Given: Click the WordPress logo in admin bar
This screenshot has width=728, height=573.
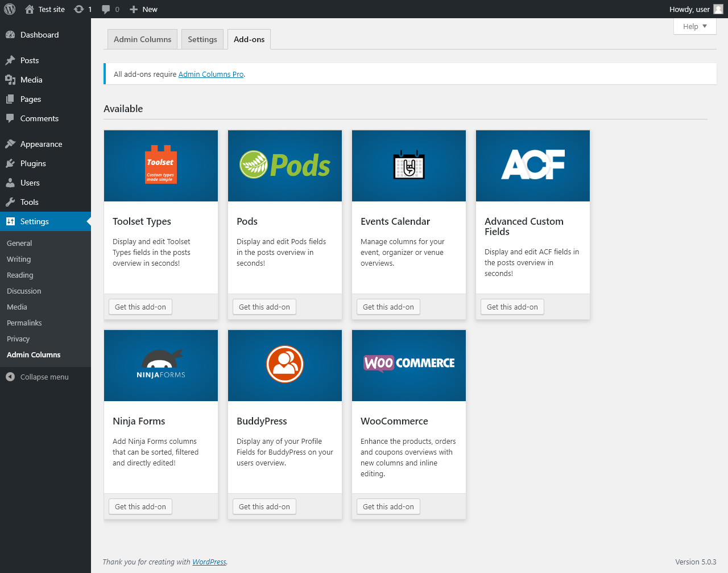Looking at the screenshot, I should tap(10, 9).
